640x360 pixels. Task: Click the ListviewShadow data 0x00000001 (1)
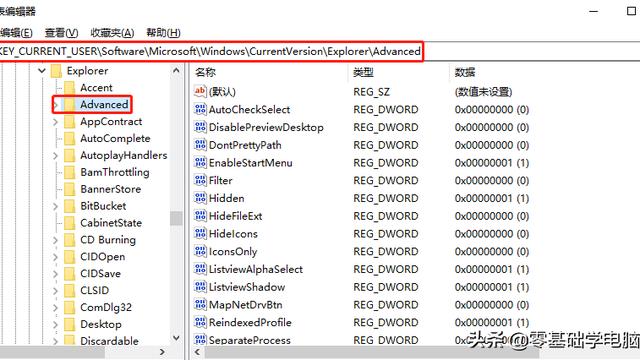pyautogui.click(x=492, y=287)
